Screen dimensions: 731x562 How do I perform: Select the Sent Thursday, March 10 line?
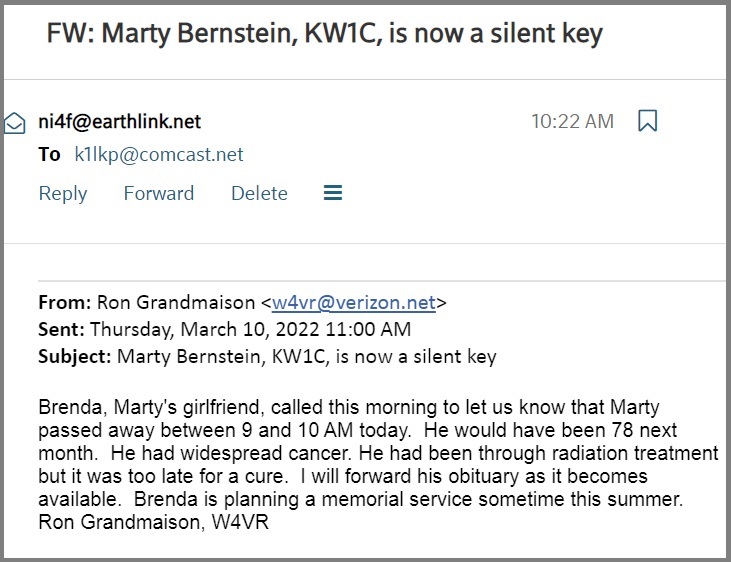click(x=225, y=330)
